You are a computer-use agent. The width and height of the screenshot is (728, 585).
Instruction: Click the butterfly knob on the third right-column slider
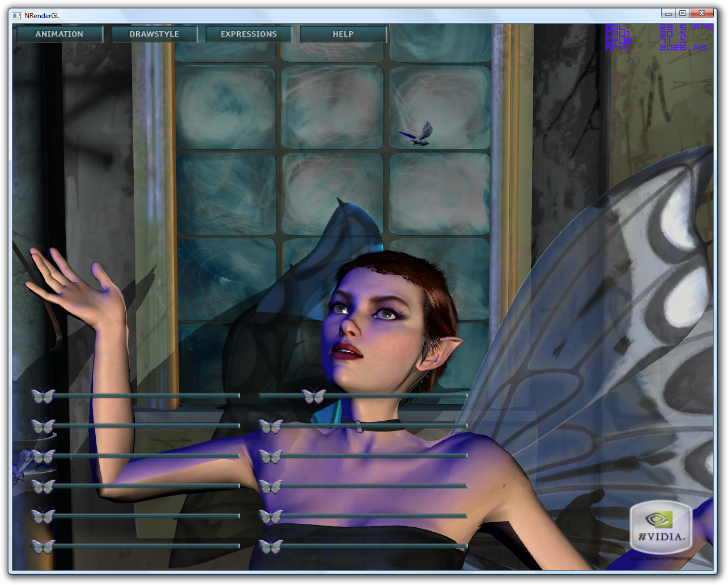tap(271, 456)
